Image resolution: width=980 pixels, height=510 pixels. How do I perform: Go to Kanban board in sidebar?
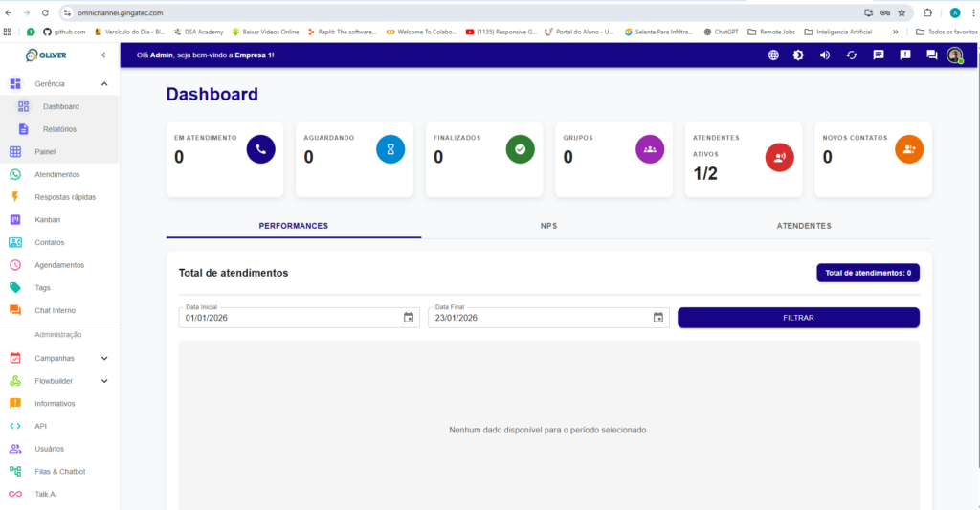pos(48,220)
